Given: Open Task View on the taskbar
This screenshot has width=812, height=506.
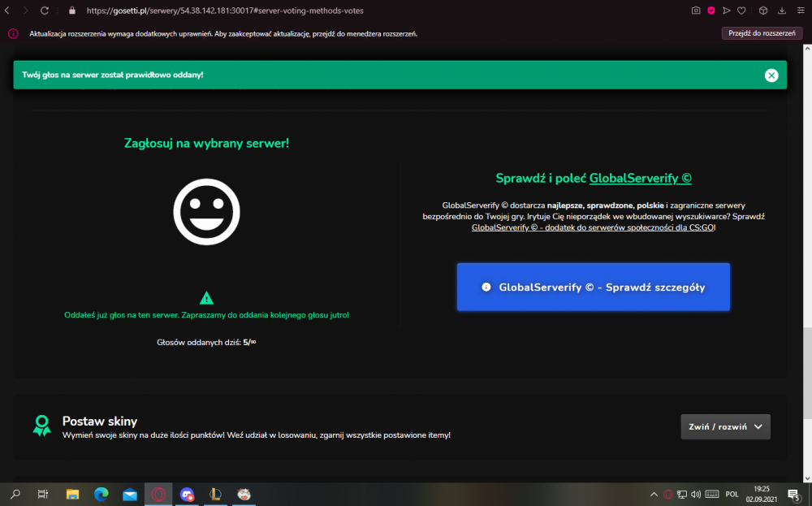Looking at the screenshot, I should tap(43, 494).
